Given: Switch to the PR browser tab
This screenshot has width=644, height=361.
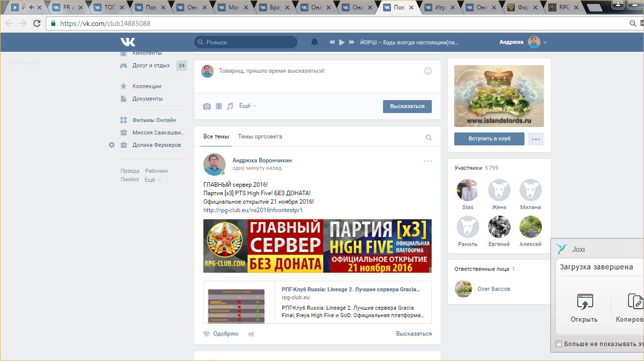Looking at the screenshot, I should (69, 7).
